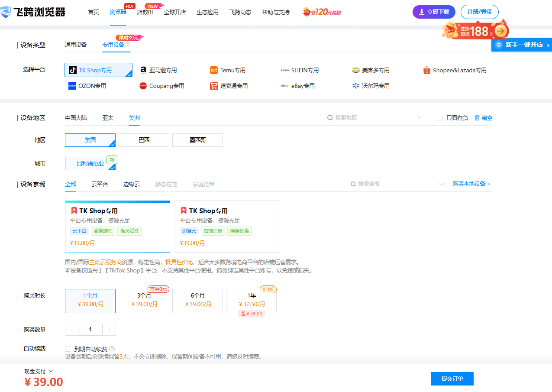552x392 pixels.
Task: Click the question icon beside 到期自动续费
Action: pyautogui.click(x=112, y=349)
